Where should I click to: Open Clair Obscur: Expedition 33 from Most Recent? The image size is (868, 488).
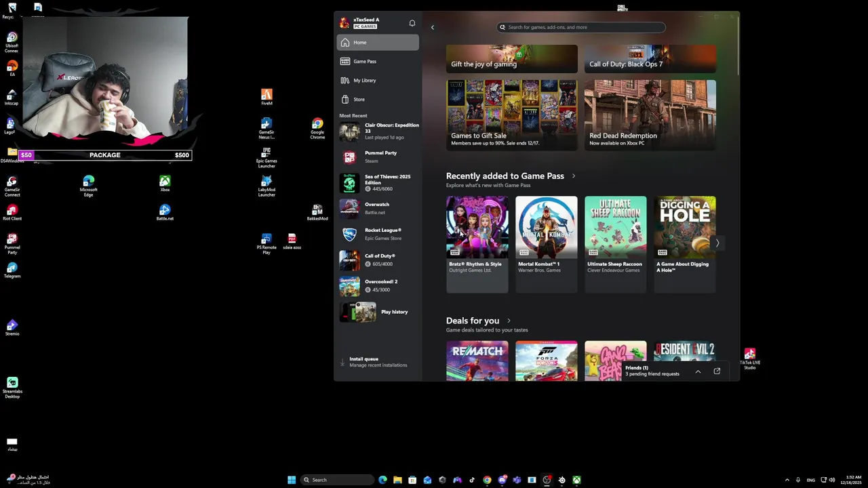coord(379,131)
